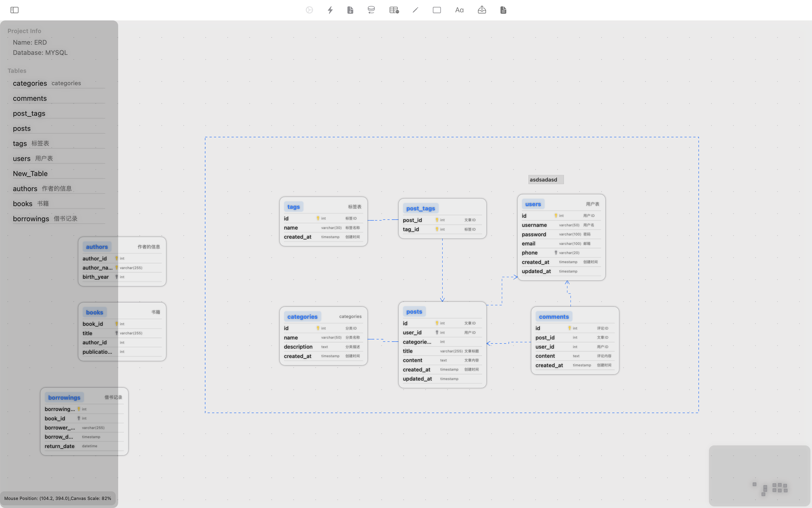Viewport: 812px width, 508px height.
Task: Select New_Table in the Tables list
Action: (59, 174)
